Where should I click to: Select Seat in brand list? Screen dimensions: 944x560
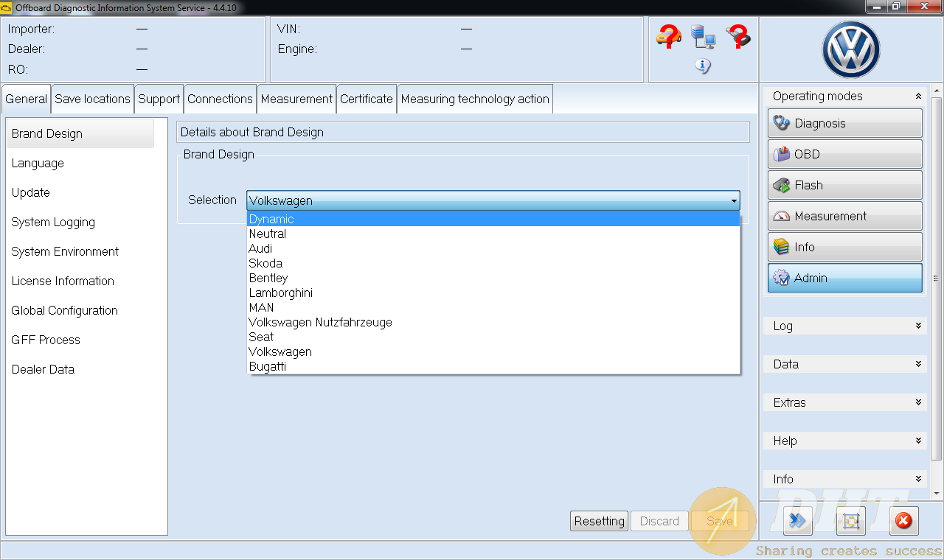pos(493,337)
